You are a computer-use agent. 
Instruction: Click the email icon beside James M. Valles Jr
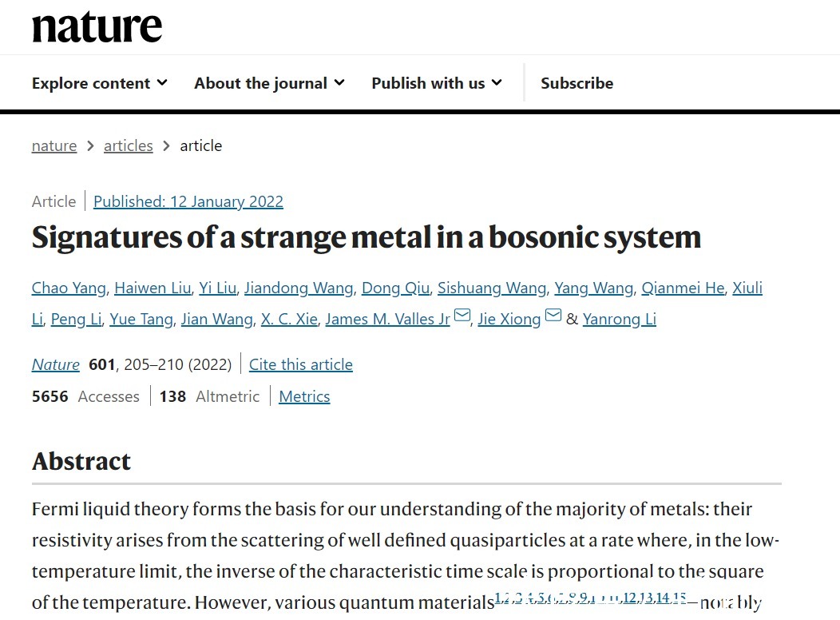click(462, 317)
